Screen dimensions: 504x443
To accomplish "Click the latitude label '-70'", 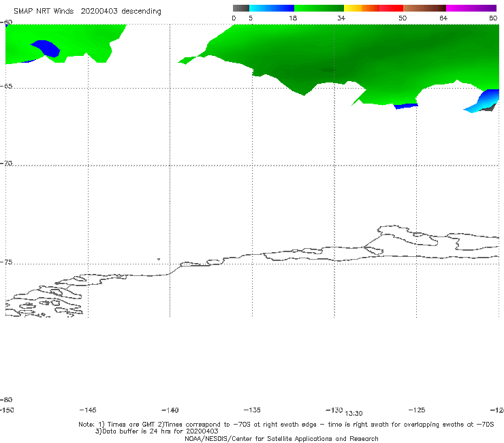I will (x=6, y=164).
